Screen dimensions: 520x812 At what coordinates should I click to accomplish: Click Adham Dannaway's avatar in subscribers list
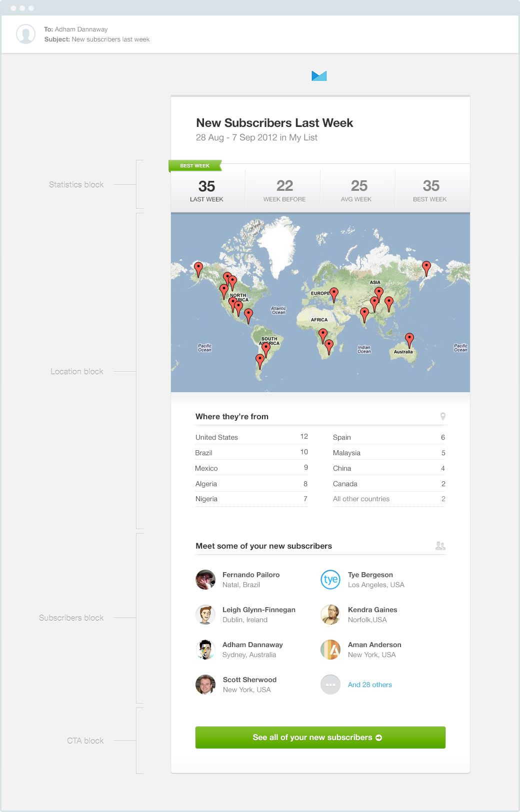(x=205, y=650)
